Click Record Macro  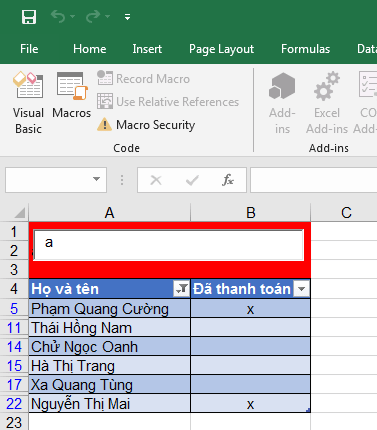point(143,79)
